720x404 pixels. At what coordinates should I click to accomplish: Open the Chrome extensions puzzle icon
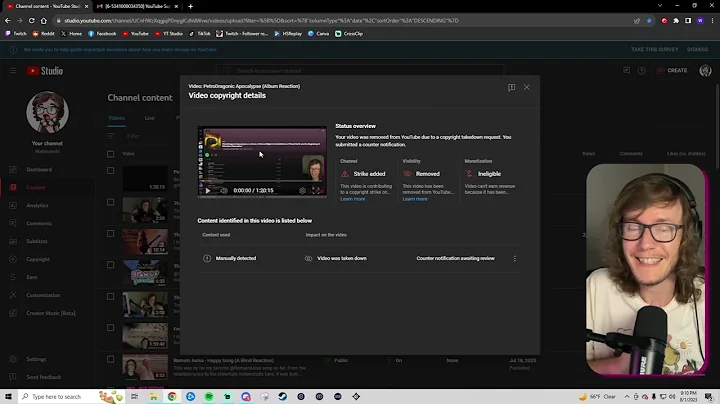[676, 21]
